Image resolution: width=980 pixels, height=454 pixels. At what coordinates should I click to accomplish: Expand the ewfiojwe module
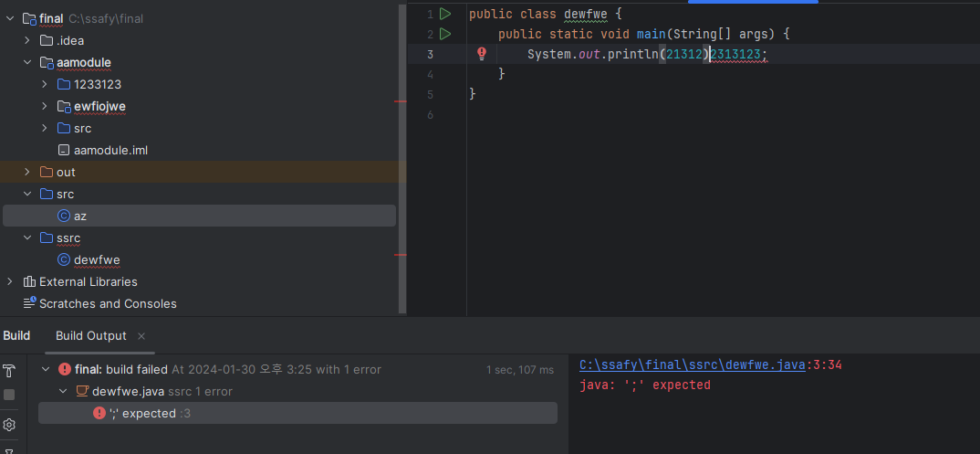pyautogui.click(x=45, y=106)
